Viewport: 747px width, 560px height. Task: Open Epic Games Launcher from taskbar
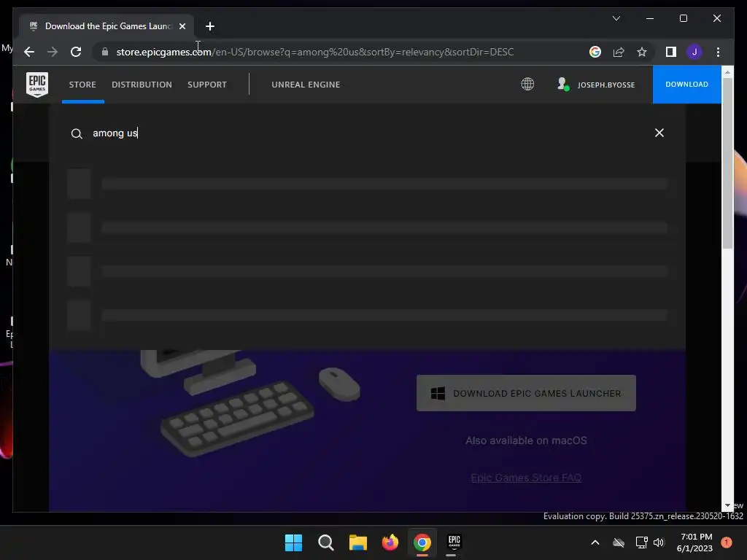point(454,542)
